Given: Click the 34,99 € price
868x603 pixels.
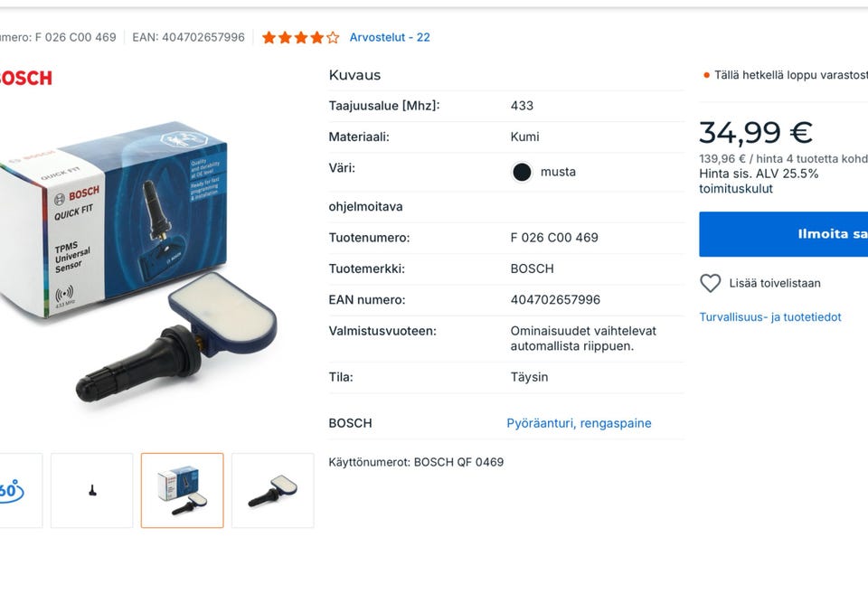Looking at the screenshot, I should click(x=756, y=133).
